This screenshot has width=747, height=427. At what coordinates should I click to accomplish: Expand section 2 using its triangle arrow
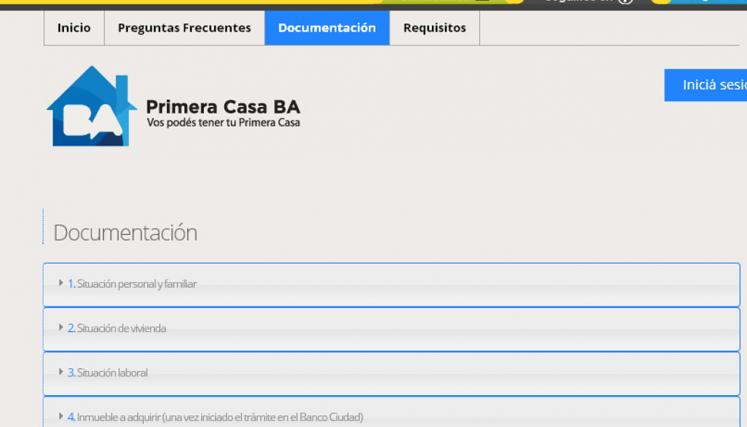point(61,328)
